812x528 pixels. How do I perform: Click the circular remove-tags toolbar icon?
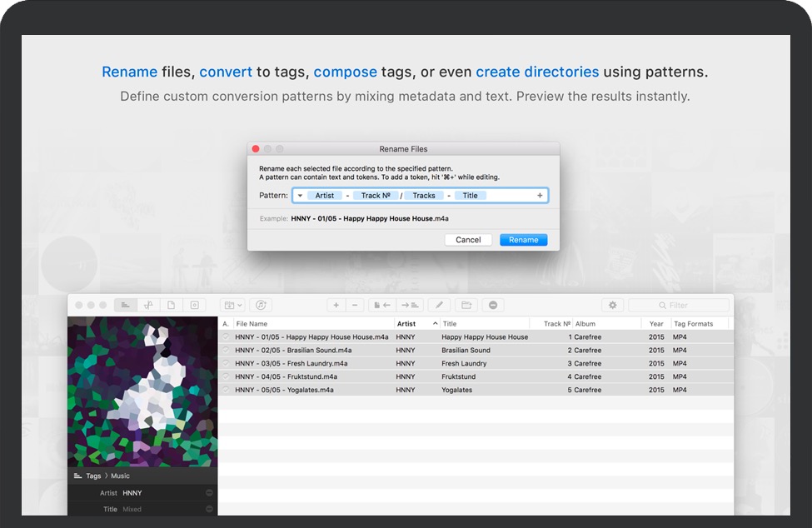pyautogui.click(x=493, y=306)
